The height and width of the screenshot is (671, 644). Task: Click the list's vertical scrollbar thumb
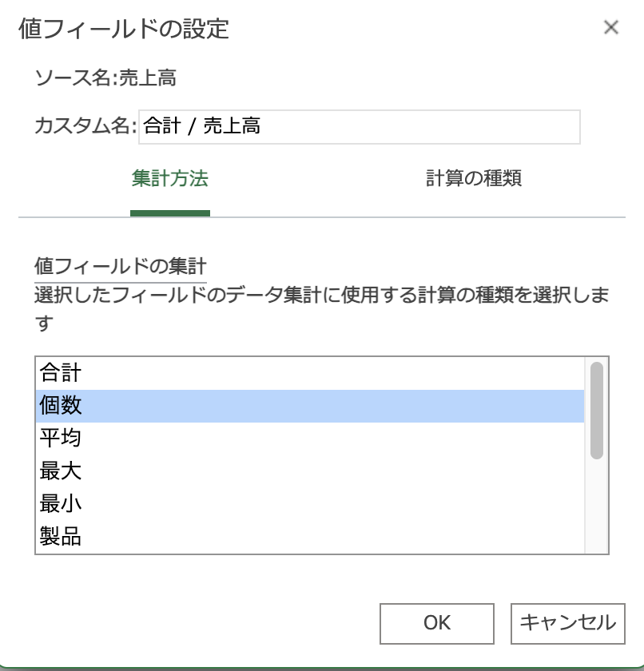click(596, 411)
